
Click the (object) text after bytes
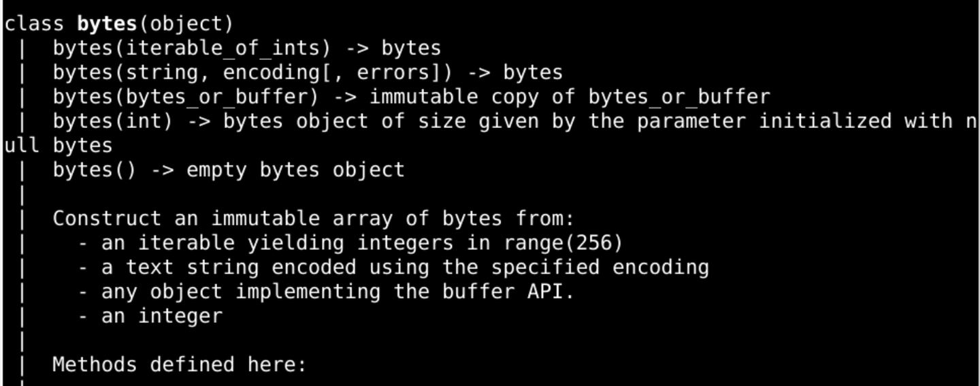186,25
